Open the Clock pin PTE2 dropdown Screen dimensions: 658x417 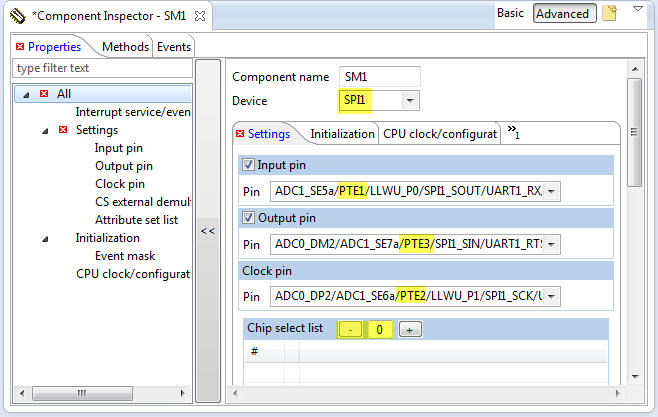click(x=551, y=296)
